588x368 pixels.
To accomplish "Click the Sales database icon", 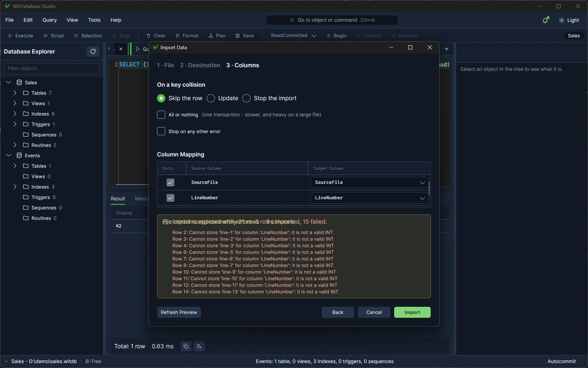I will tap(19, 82).
